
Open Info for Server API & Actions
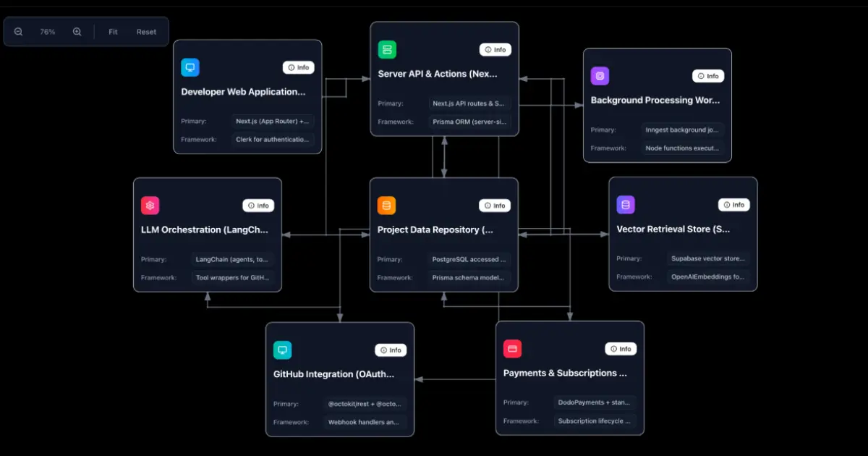(x=495, y=50)
